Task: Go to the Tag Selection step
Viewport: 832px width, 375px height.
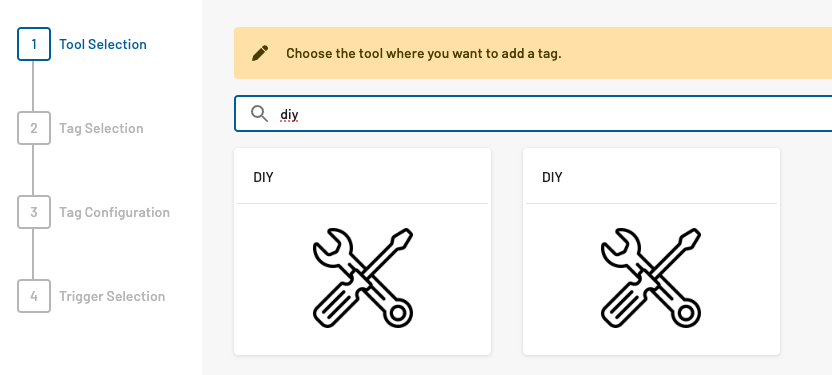Action: point(101,128)
